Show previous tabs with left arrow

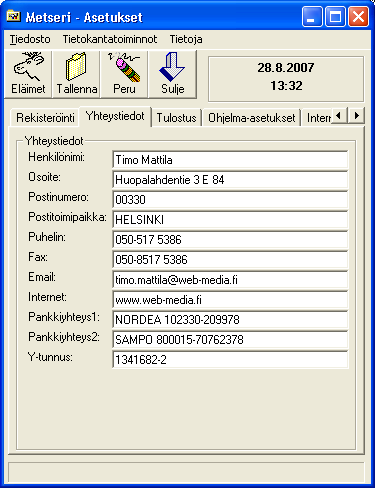tap(339, 116)
